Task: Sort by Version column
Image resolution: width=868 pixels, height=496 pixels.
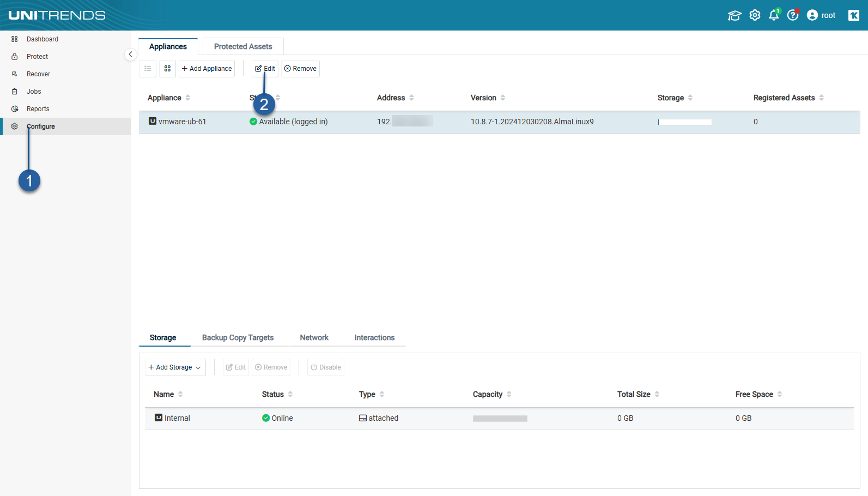Action: (x=488, y=98)
